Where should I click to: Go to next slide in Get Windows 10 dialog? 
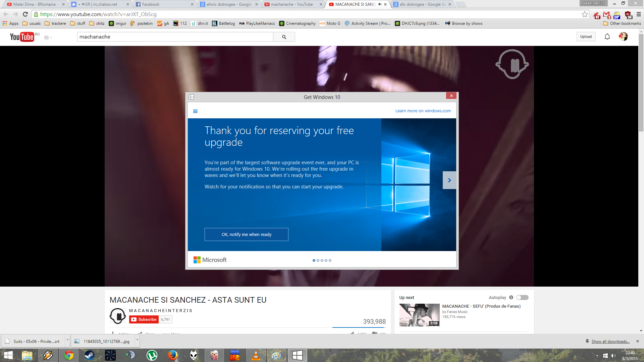[449, 180]
